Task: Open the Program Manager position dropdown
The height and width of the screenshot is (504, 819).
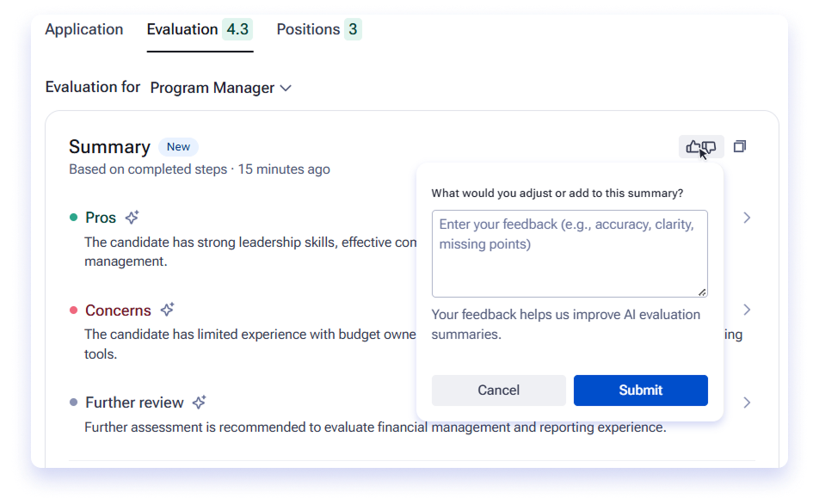Action: [220, 88]
